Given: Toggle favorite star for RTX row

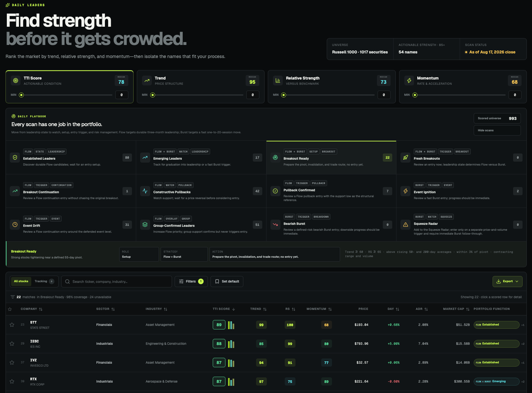Looking at the screenshot, I should click(12, 381).
